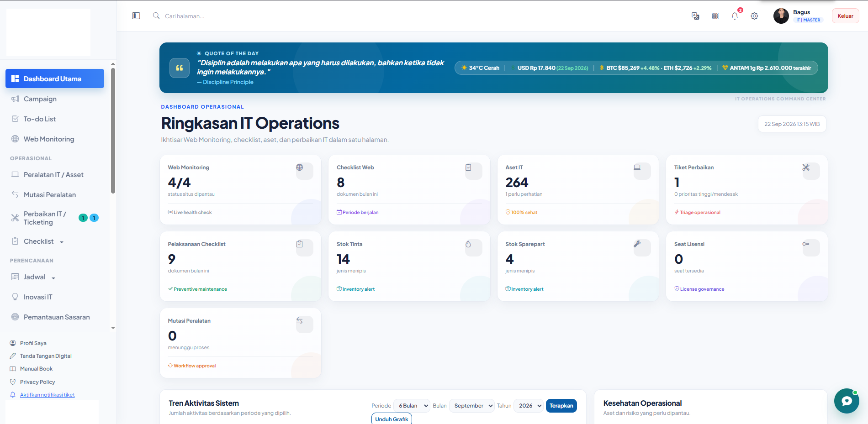Click the Unduh Grafik button
The height and width of the screenshot is (424, 868).
(x=392, y=419)
